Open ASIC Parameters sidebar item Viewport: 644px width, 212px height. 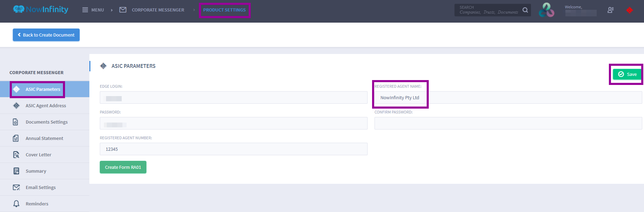pyautogui.click(x=45, y=89)
